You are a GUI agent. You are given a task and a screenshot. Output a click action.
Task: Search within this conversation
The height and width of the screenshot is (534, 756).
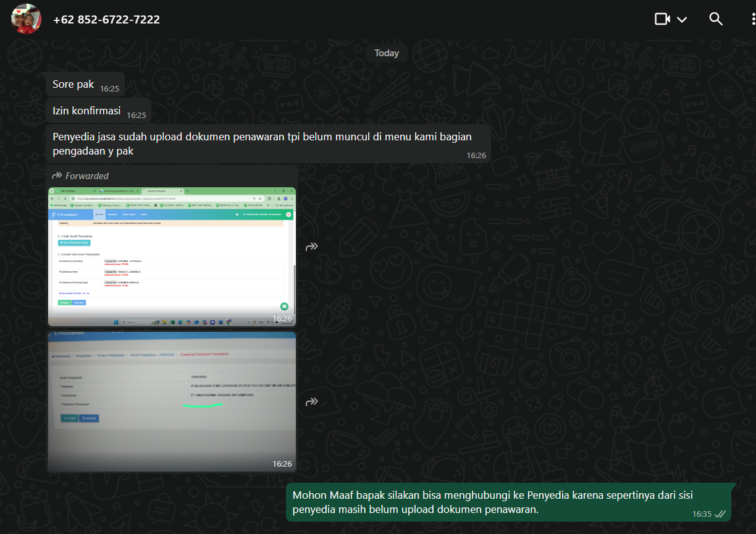pyautogui.click(x=716, y=19)
